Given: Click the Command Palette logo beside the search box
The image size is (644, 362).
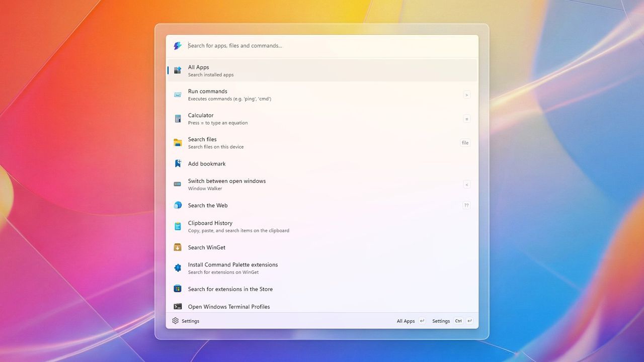Looking at the screenshot, I should (177, 45).
